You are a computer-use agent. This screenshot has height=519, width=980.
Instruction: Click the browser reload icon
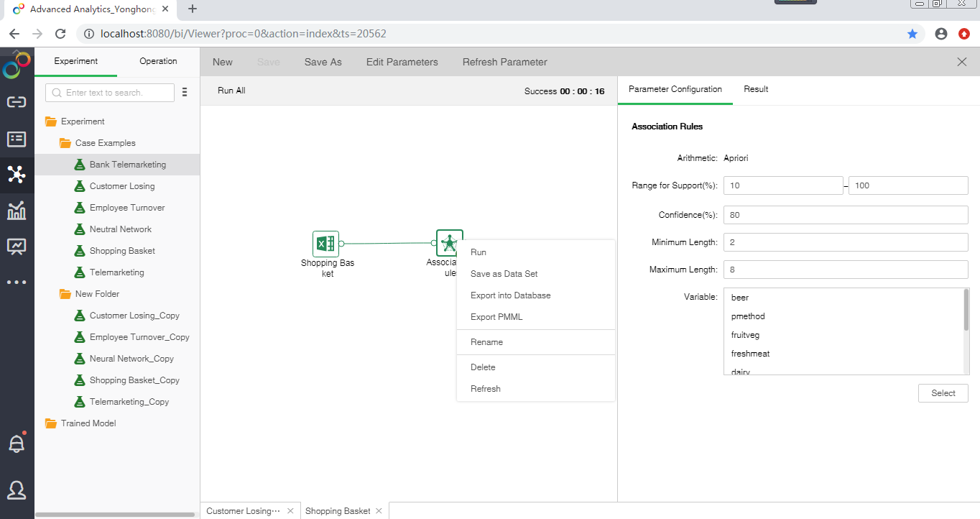60,34
